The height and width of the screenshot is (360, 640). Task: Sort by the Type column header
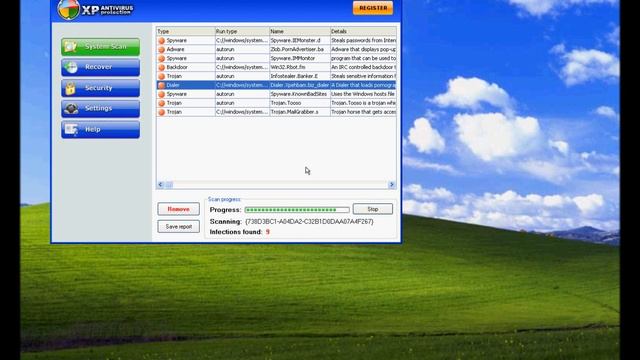pos(186,31)
